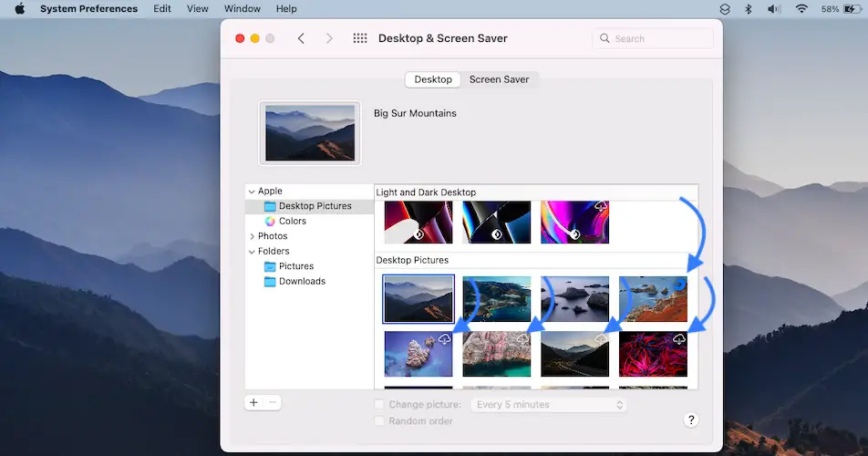Screen dimensions: 868x456
Task: Toggle the Random order checkbox
Action: coord(379,420)
